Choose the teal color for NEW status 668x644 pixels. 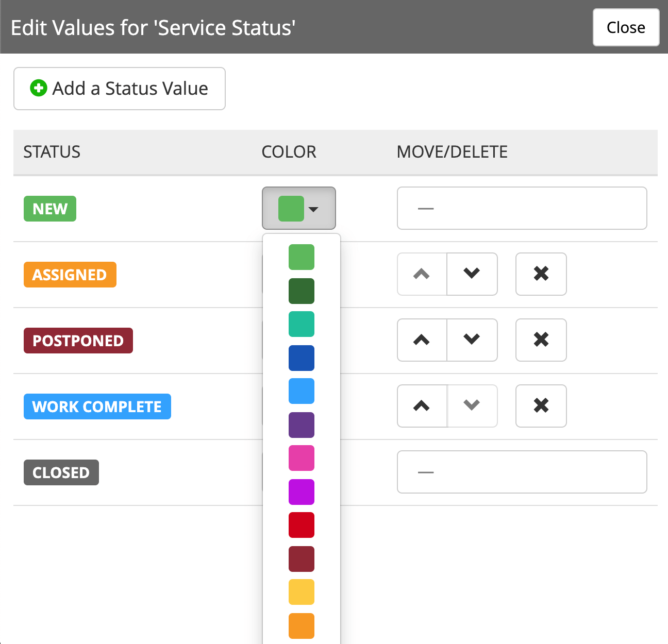301,324
